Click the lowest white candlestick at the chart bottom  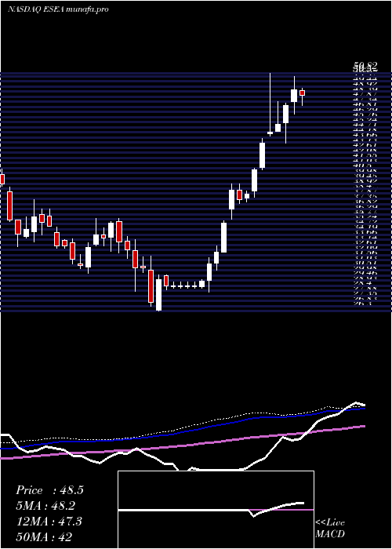click(x=158, y=294)
